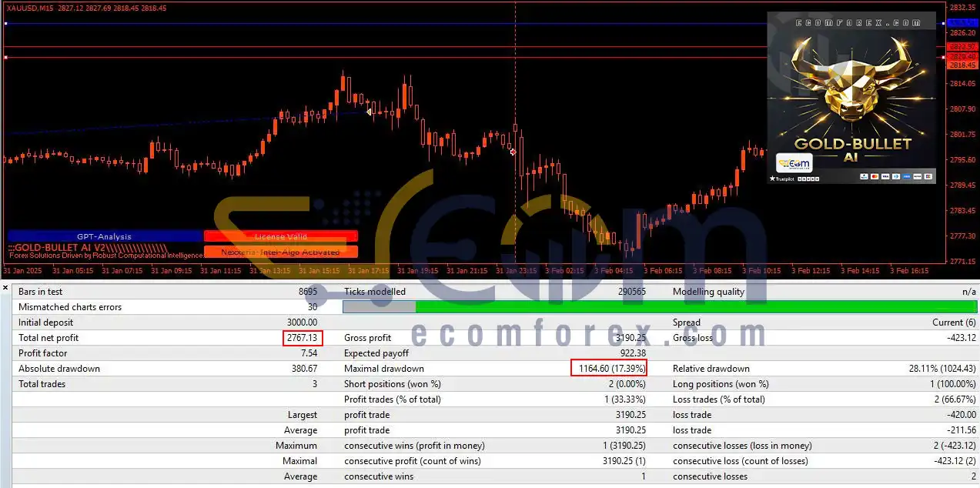The height and width of the screenshot is (488, 980).
Task: Select the Spread value Current (6)
Action: [954, 323]
